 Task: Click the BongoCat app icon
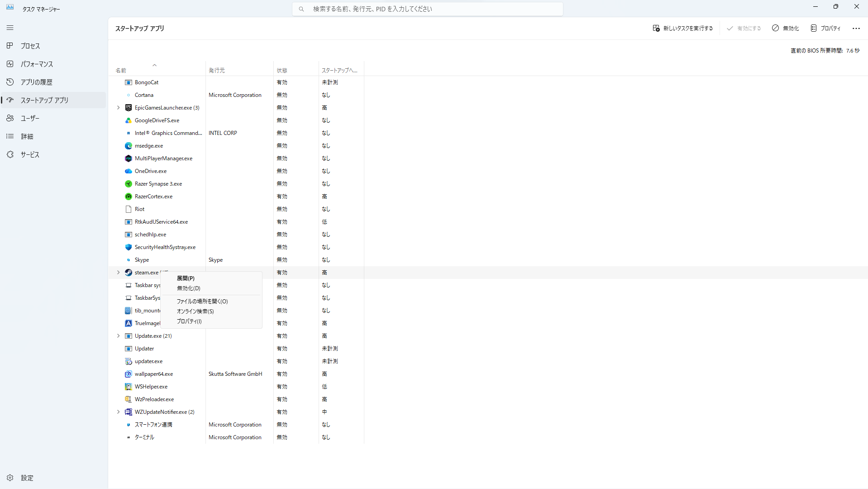coord(129,82)
